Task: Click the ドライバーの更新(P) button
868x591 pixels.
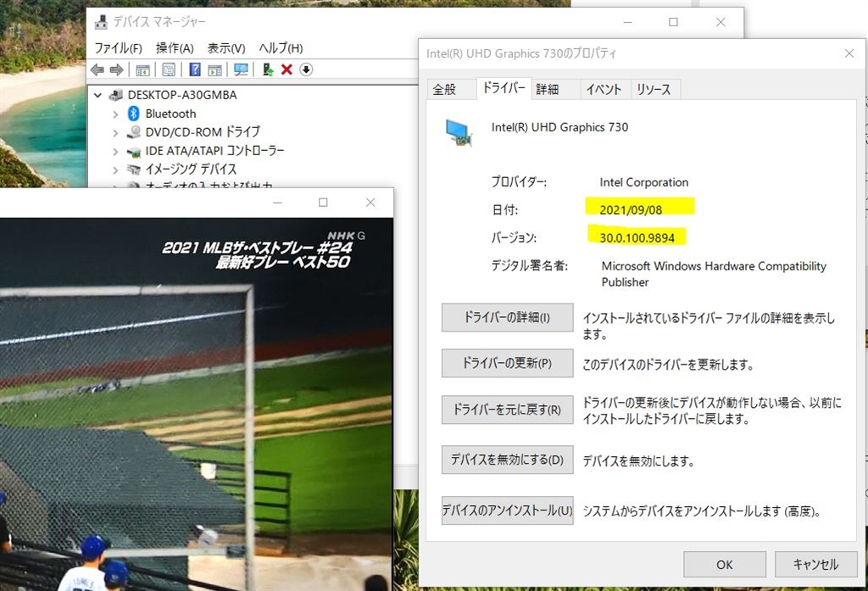Action: pyautogui.click(x=507, y=364)
